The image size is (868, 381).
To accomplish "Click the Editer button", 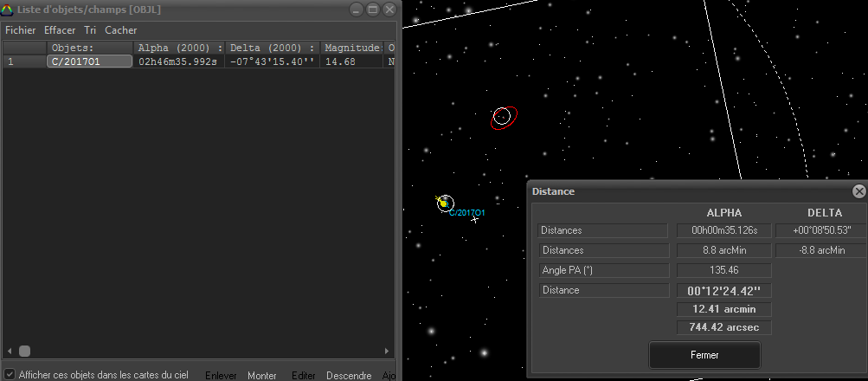I will pyautogui.click(x=304, y=376).
